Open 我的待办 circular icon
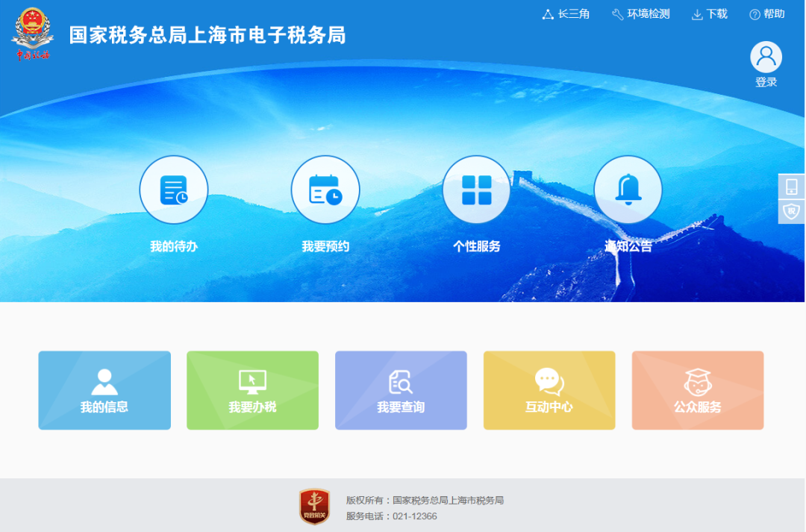806x532 pixels. point(174,189)
